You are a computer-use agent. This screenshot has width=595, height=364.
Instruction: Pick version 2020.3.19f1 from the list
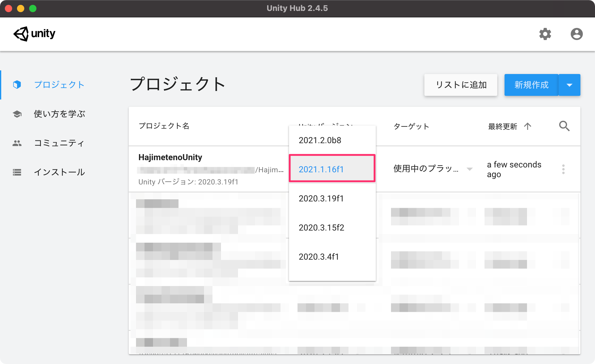pos(332,198)
